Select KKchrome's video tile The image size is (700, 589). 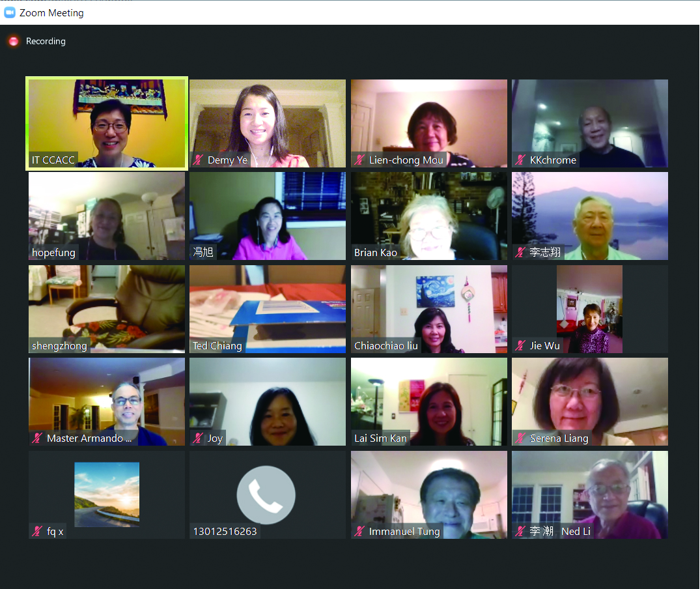coord(590,123)
